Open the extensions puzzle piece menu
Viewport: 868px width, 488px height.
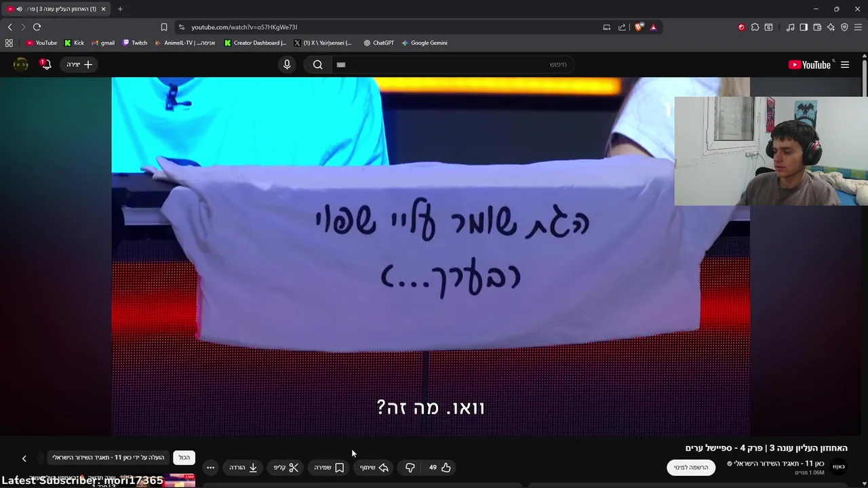(x=755, y=27)
